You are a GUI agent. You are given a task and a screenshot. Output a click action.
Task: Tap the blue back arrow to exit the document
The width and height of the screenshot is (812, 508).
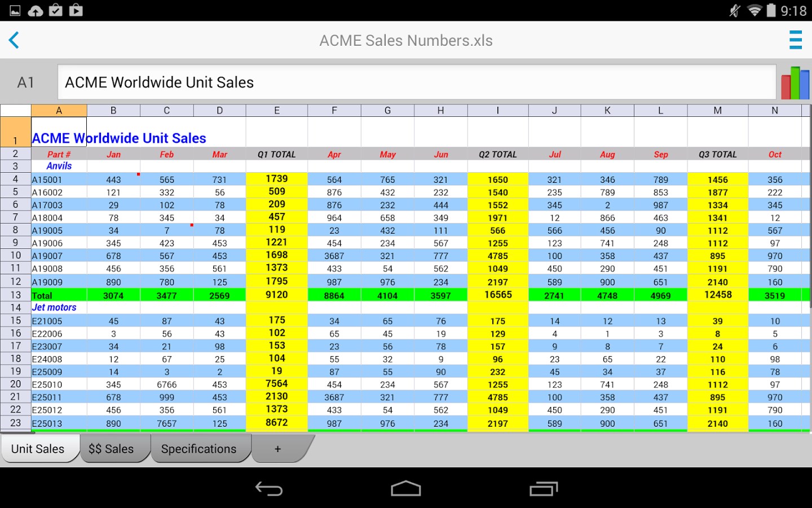click(x=14, y=40)
